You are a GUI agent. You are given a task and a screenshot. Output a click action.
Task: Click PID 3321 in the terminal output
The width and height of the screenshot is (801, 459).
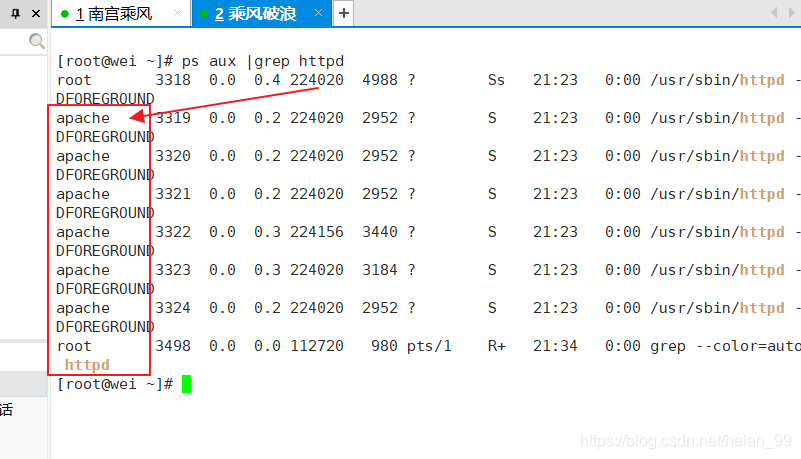pos(173,194)
